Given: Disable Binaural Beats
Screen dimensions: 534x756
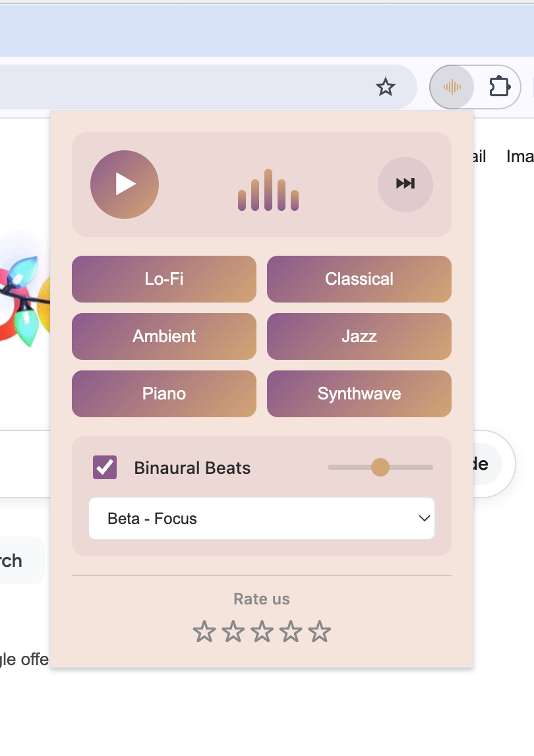Looking at the screenshot, I should click(104, 467).
